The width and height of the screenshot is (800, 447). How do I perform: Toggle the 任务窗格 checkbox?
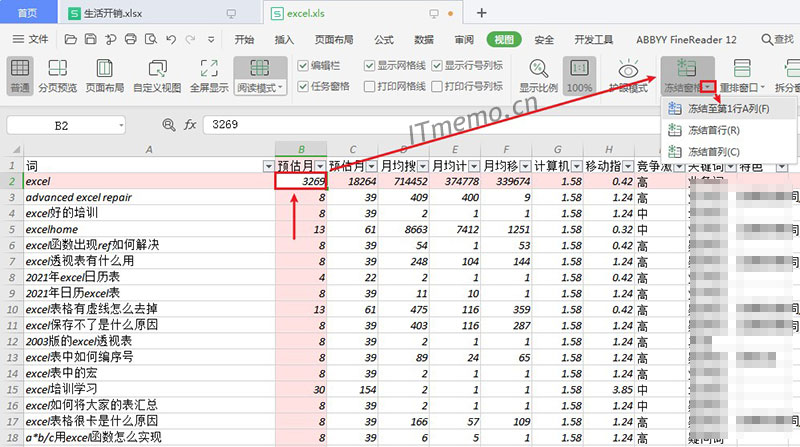(x=303, y=86)
